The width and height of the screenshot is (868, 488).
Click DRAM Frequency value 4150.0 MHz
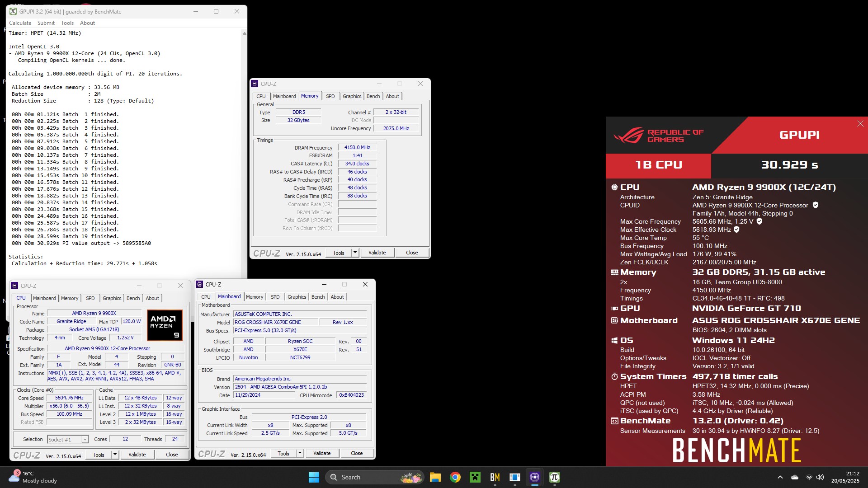point(357,147)
